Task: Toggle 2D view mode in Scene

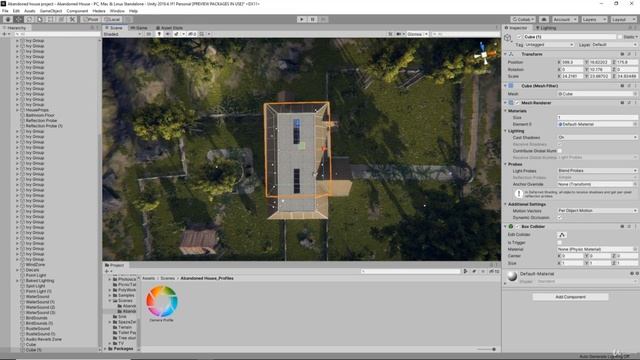Action: 149,34
